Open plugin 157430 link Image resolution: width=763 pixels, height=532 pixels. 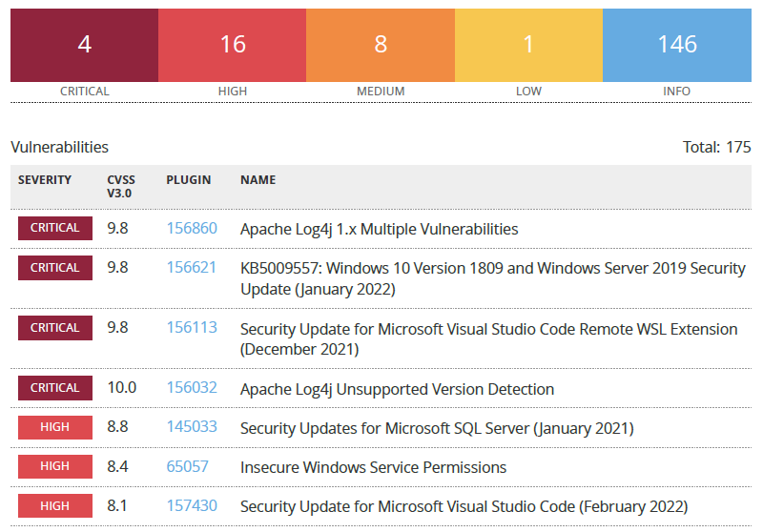(192, 505)
